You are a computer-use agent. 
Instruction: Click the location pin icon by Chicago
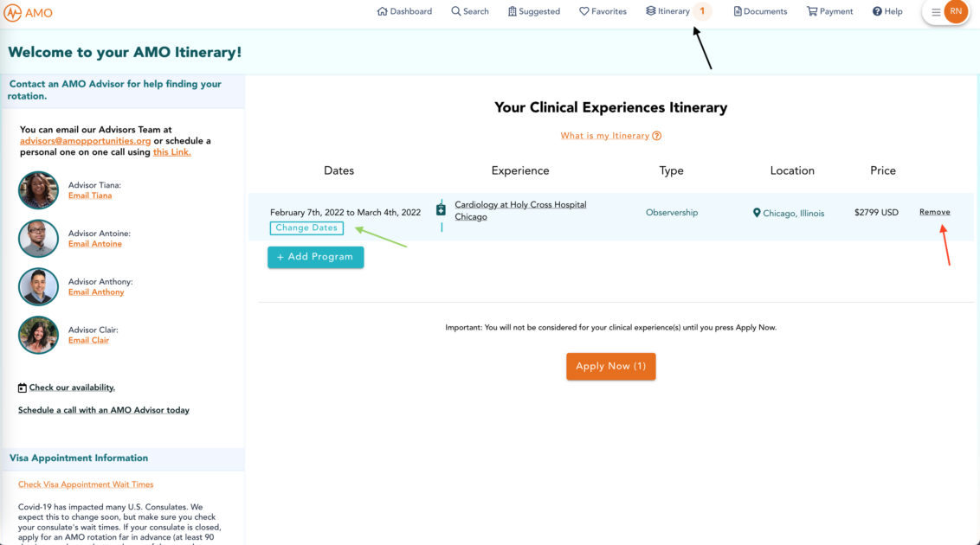click(x=757, y=213)
